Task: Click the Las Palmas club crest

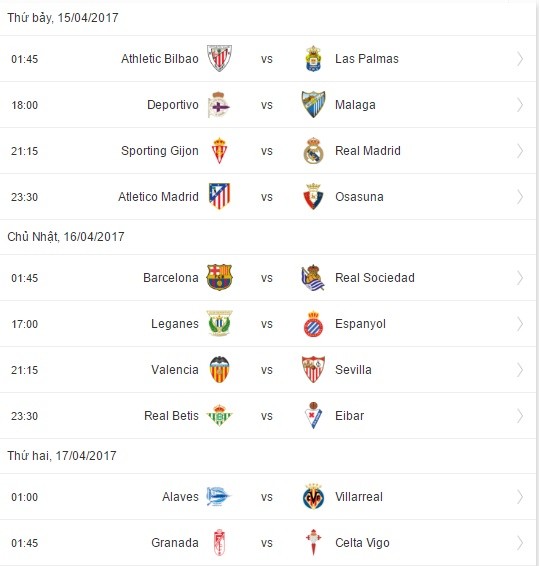Action: coord(313,58)
